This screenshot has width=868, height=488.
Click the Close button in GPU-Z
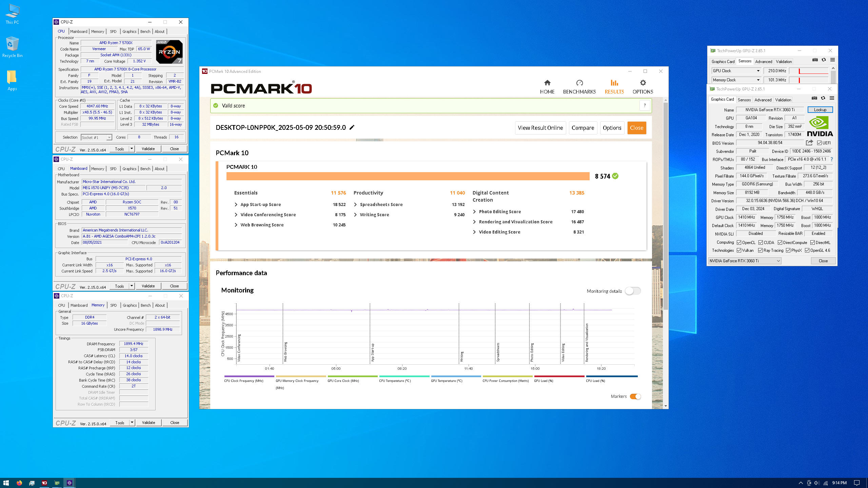(823, 261)
